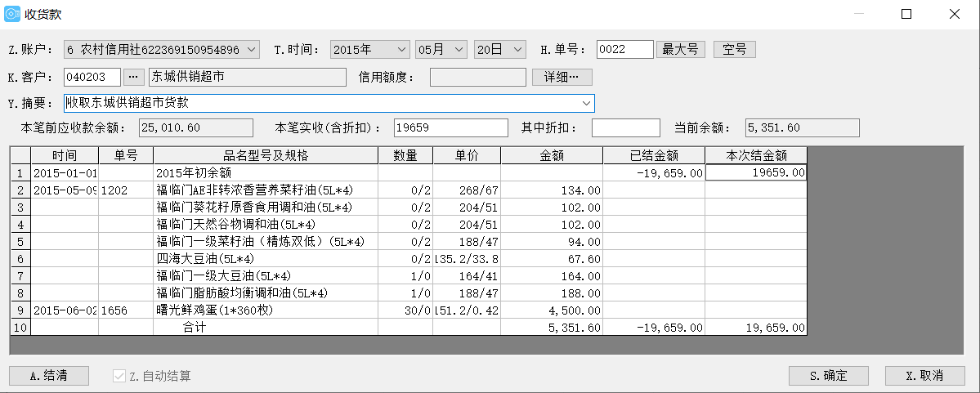Viewport: 980px width, 393px height.
Task: Click the amount cell 4,500.00
Action: coord(552,310)
